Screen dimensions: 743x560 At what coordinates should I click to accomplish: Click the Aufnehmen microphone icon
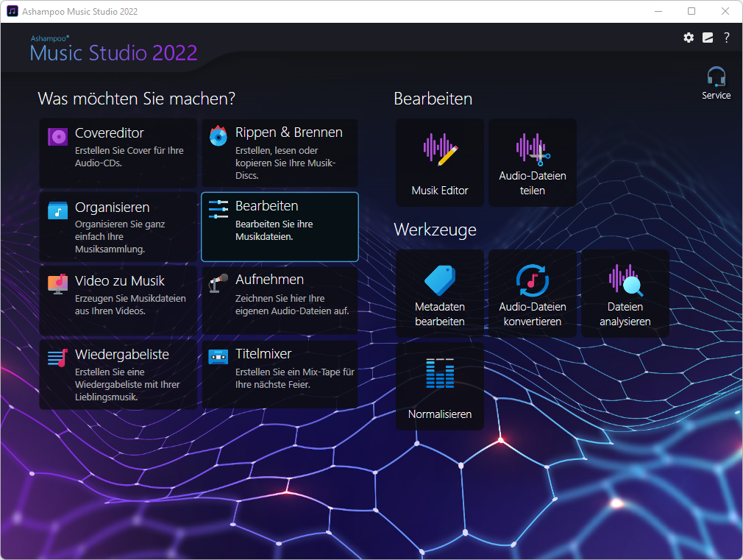[x=218, y=283]
